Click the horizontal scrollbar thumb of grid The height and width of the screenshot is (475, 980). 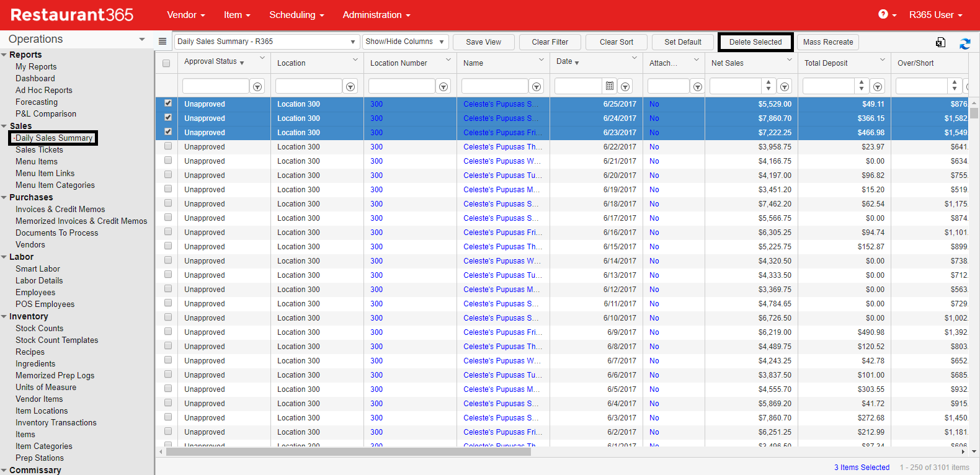[x=349, y=452]
